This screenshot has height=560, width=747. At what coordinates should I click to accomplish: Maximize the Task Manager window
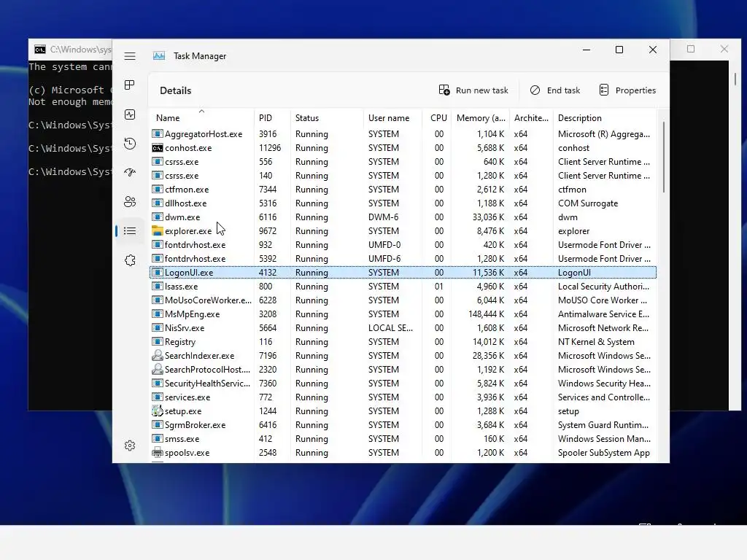pyautogui.click(x=619, y=50)
